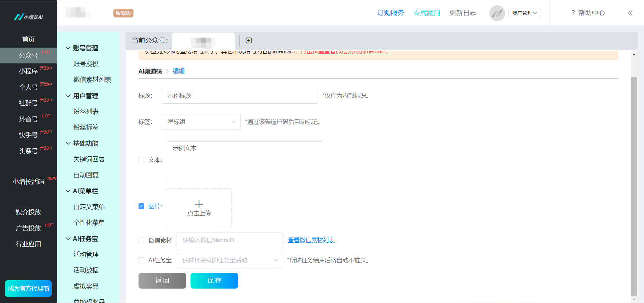Open 小程序 in the sidebar
The image size is (644, 303).
pos(29,71)
